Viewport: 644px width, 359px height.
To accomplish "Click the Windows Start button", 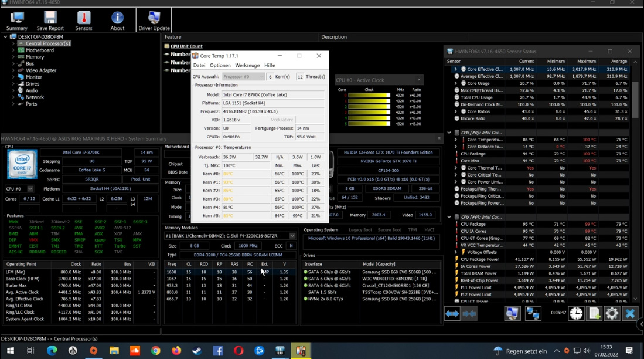I will [x=11, y=351].
